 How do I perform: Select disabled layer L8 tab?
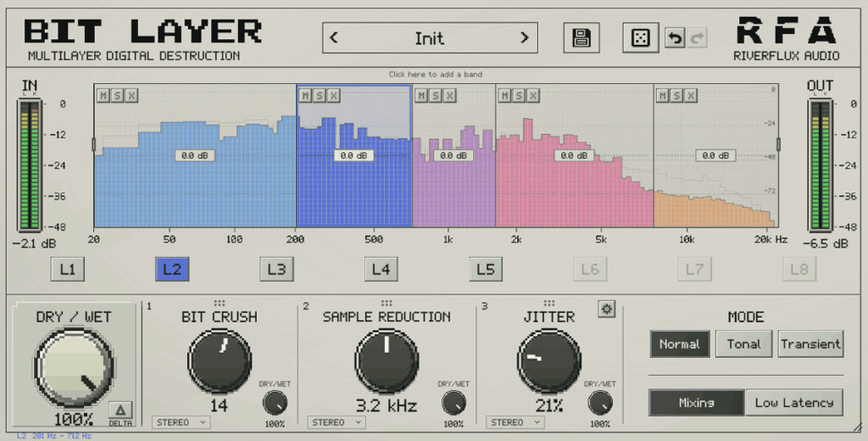click(799, 270)
